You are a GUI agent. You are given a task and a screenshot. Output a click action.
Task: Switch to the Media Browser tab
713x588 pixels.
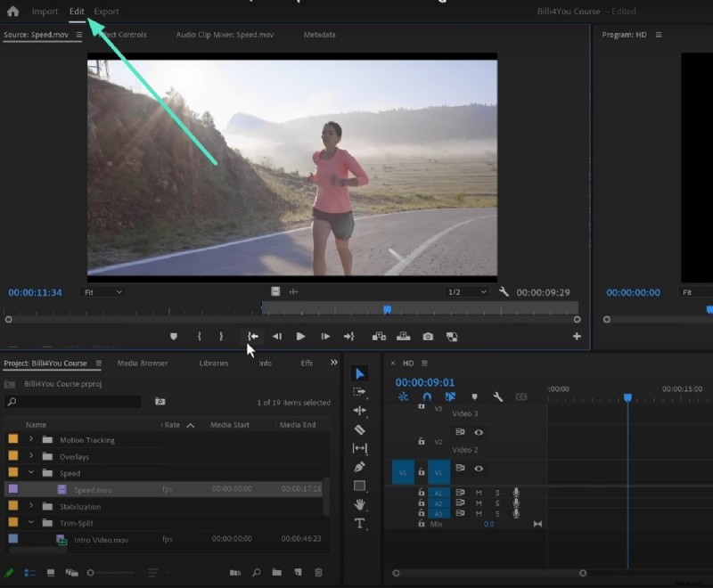click(142, 363)
